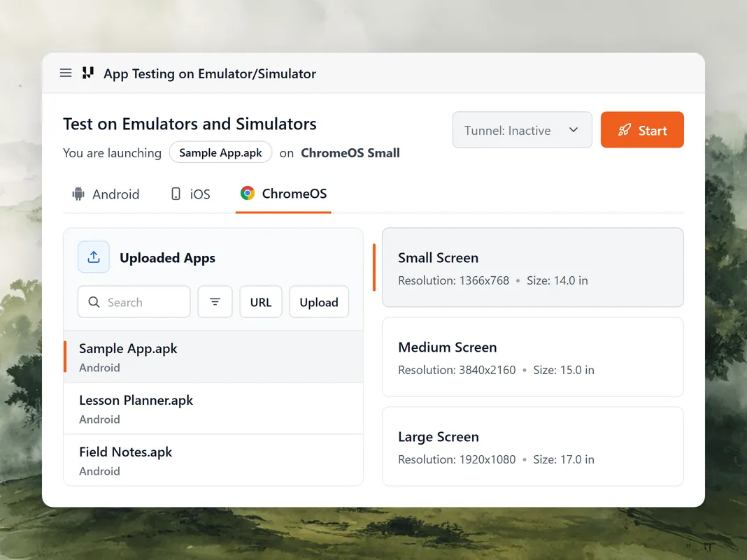
Task: Click the app logo icon in header
Action: [88, 73]
